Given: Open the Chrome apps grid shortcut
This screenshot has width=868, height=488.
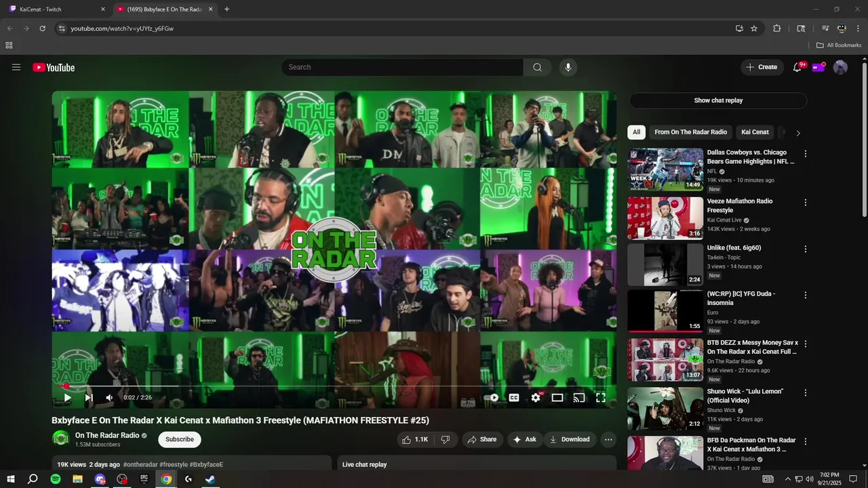Looking at the screenshot, I should [9, 45].
